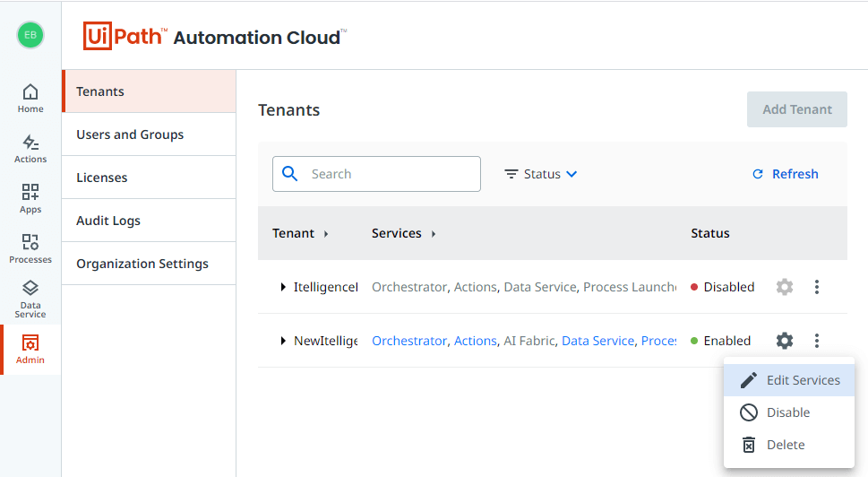
Task: Click the circular refresh arrow icon
Action: (758, 174)
